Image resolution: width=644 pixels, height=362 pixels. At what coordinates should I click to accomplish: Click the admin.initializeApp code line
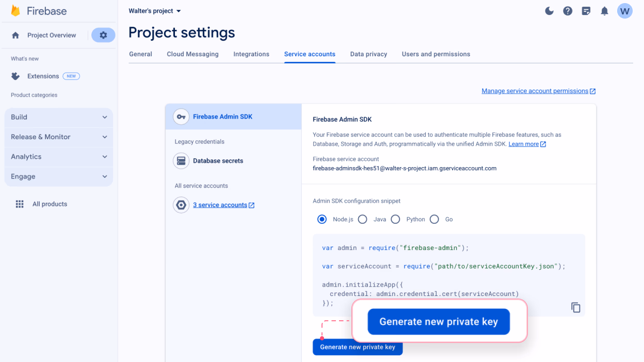[363, 284]
